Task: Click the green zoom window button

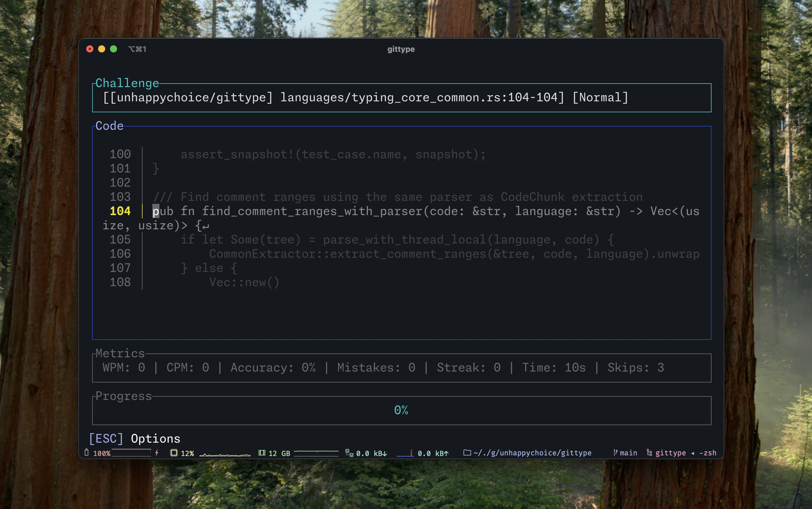Action: pos(114,49)
